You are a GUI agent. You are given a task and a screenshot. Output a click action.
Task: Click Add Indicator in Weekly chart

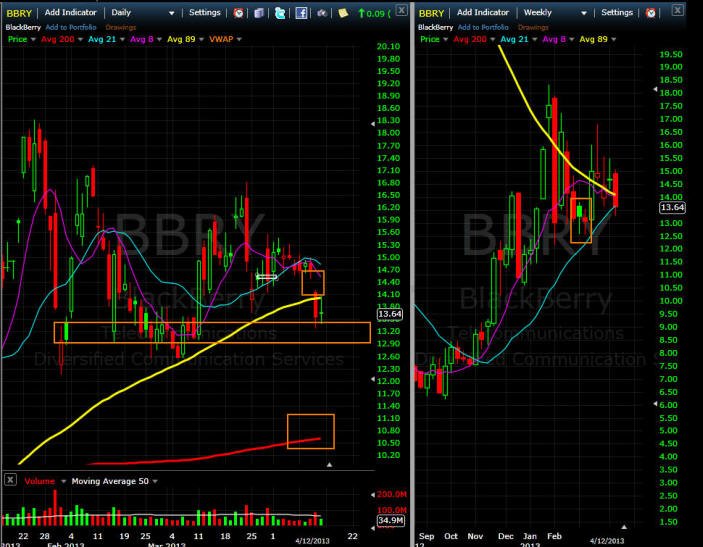point(483,13)
